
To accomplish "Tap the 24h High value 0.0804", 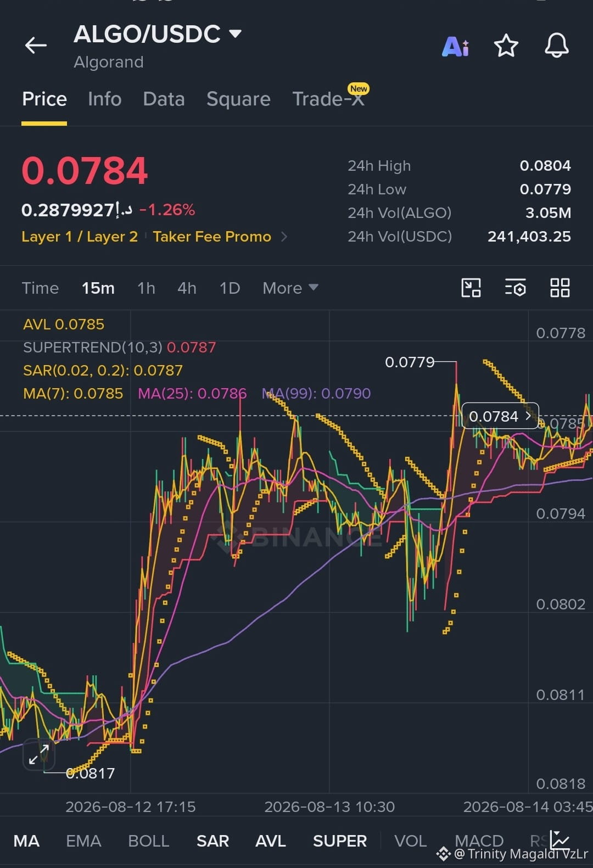I will pyautogui.click(x=545, y=166).
